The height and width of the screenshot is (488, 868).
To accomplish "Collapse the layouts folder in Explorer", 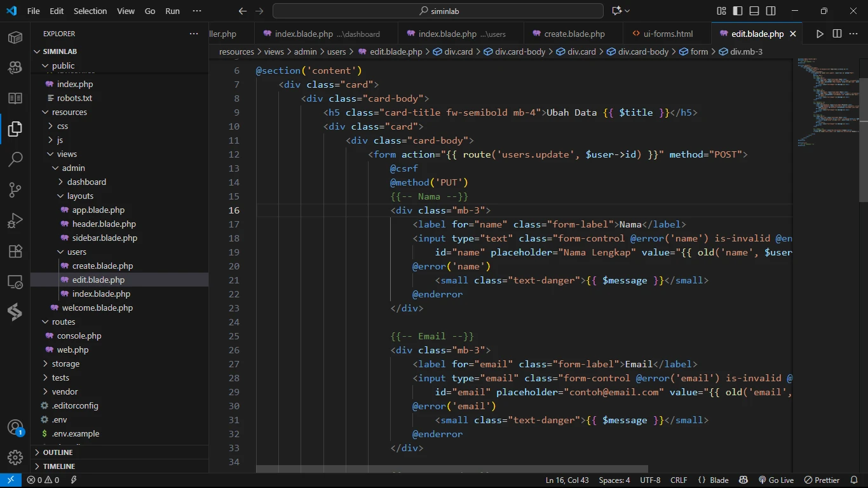I will pyautogui.click(x=80, y=196).
